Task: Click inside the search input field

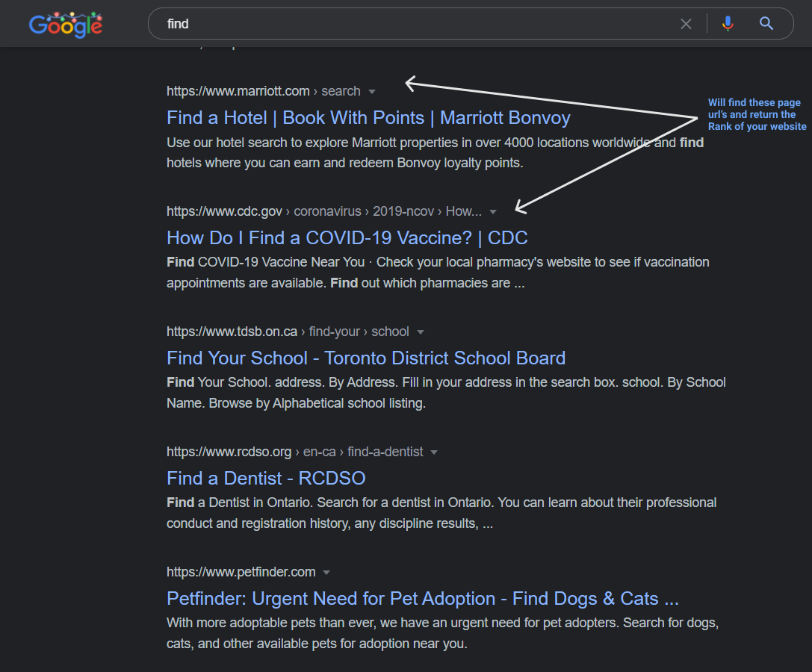Action: pyautogui.click(x=411, y=23)
